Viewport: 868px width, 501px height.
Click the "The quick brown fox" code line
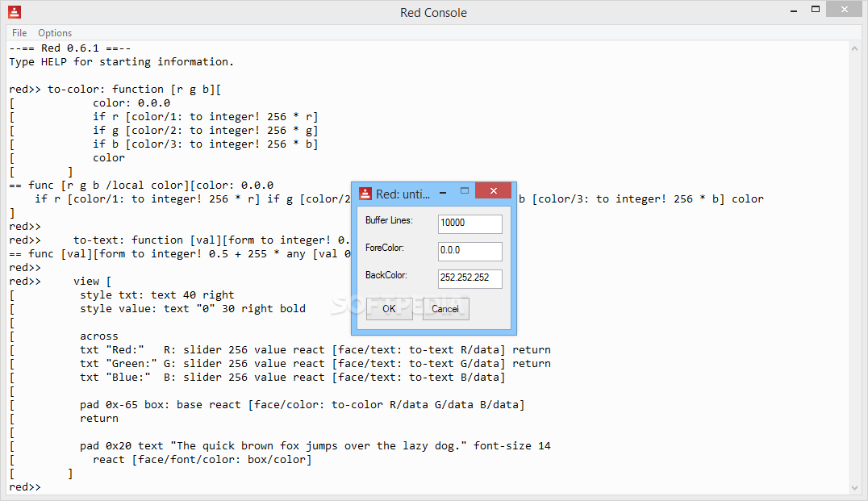coord(315,445)
